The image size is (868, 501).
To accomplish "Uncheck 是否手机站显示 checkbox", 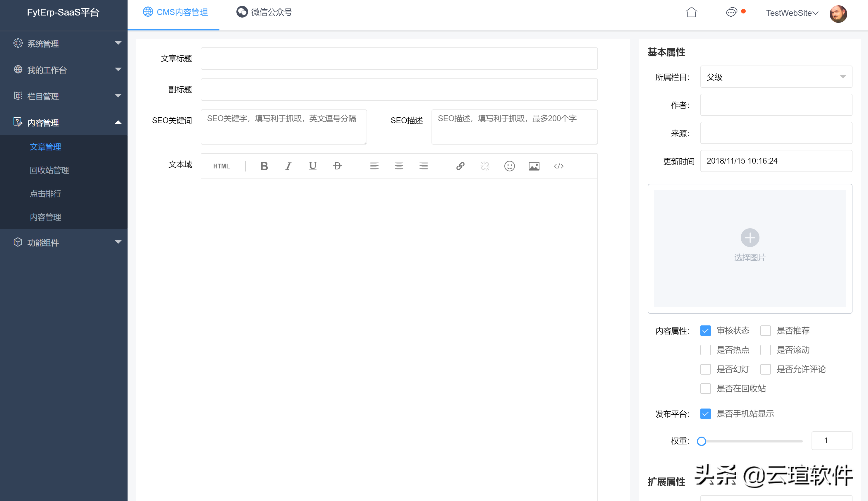I will point(705,414).
